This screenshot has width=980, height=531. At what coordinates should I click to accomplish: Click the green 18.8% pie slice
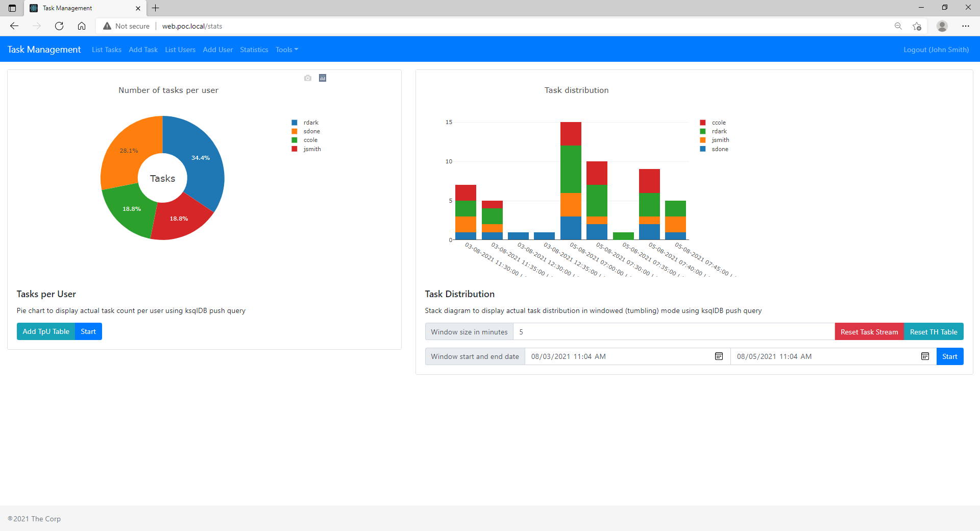click(x=132, y=209)
